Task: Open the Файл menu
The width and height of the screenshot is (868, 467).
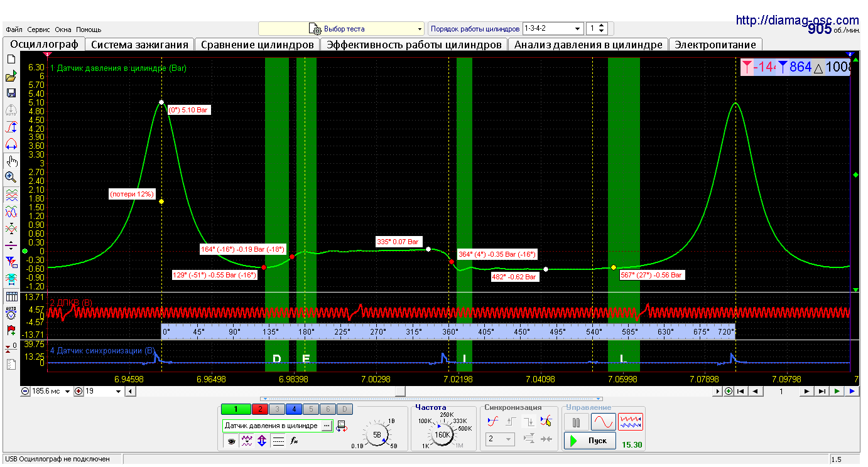Action: [14, 30]
